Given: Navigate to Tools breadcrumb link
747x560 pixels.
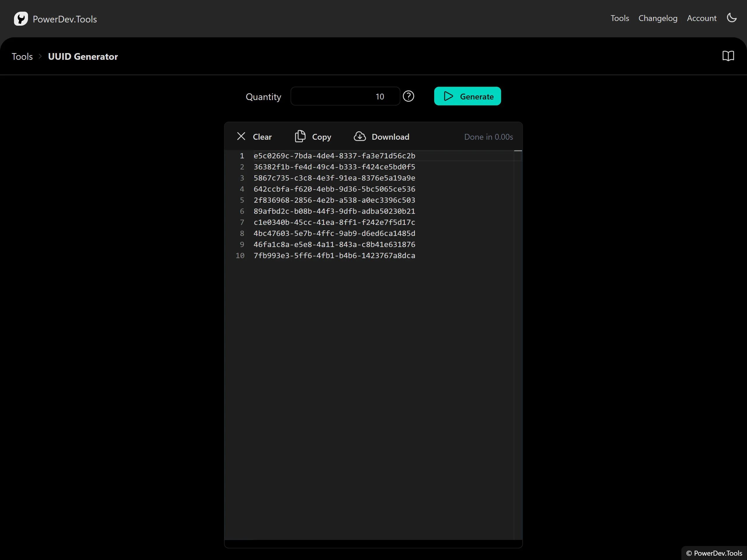Looking at the screenshot, I should 22,56.
